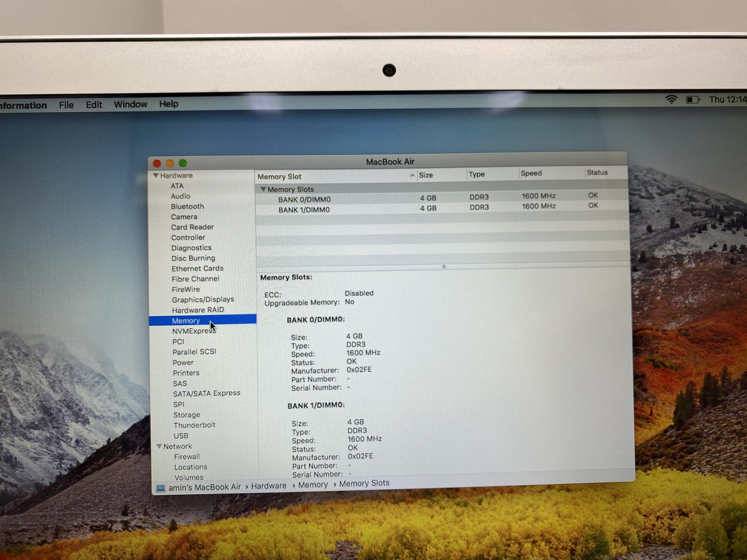The width and height of the screenshot is (747, 560).
Task: Select the BANK 1/DIMM0 row
Action: (x=441, y=208)
